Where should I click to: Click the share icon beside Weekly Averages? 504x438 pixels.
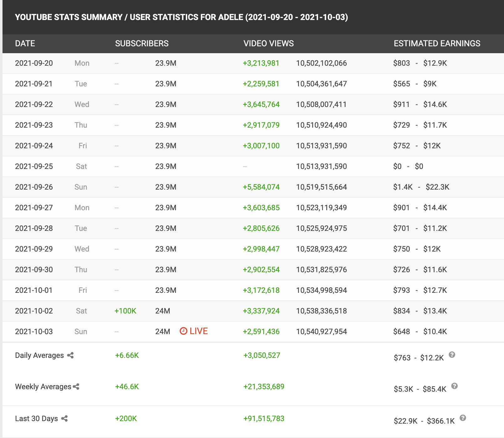pos(76,386)
